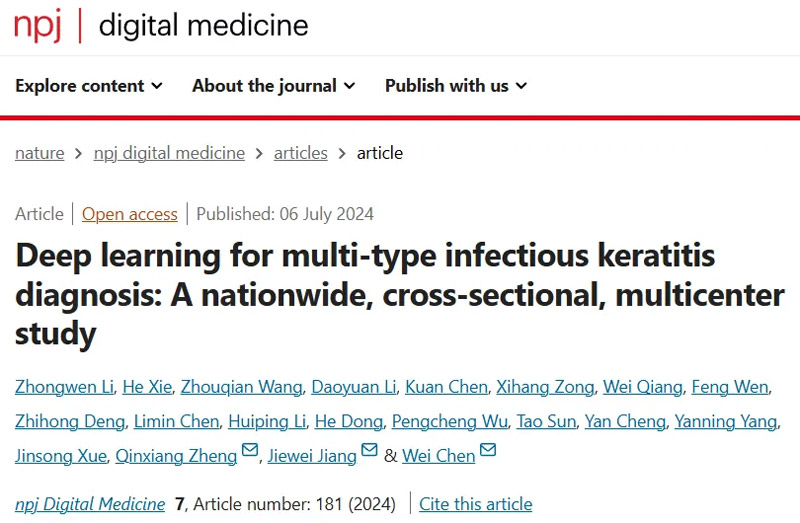Expand the Explore content dropdown

(x=89, y=86)
